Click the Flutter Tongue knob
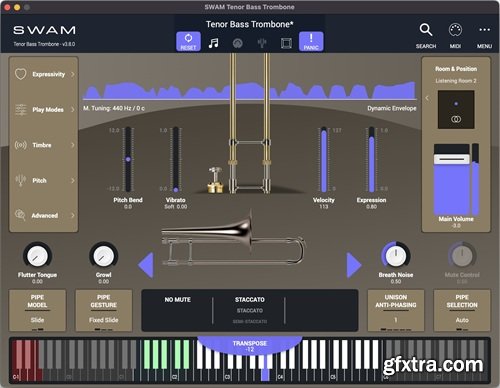The width and height of the screenshot is (500, 388). (x=37, y=256)
